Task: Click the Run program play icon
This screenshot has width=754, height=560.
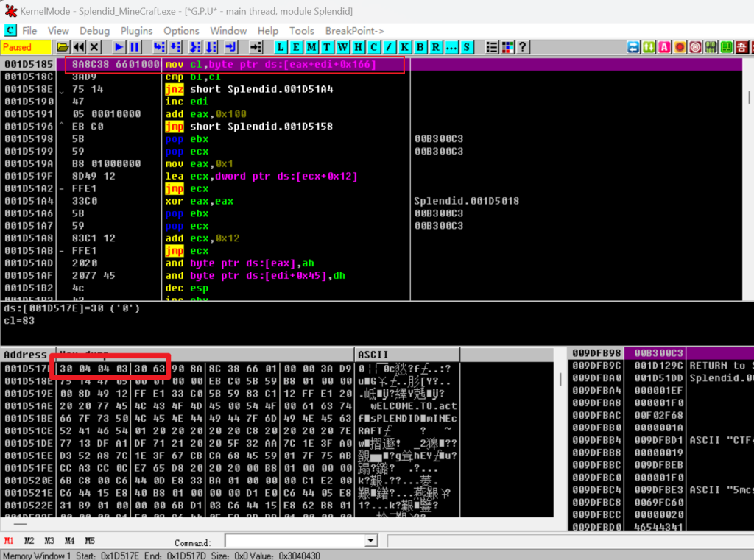Action: click(119, 47)
